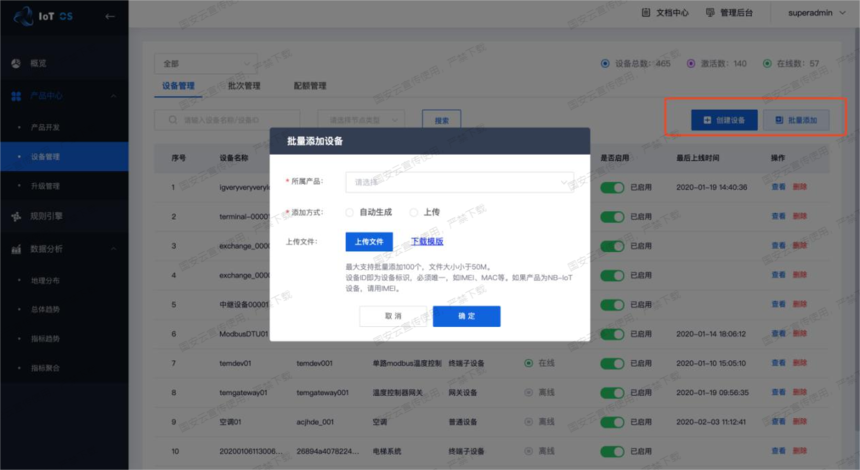Open 地理分布 in the sidebar

45,280
